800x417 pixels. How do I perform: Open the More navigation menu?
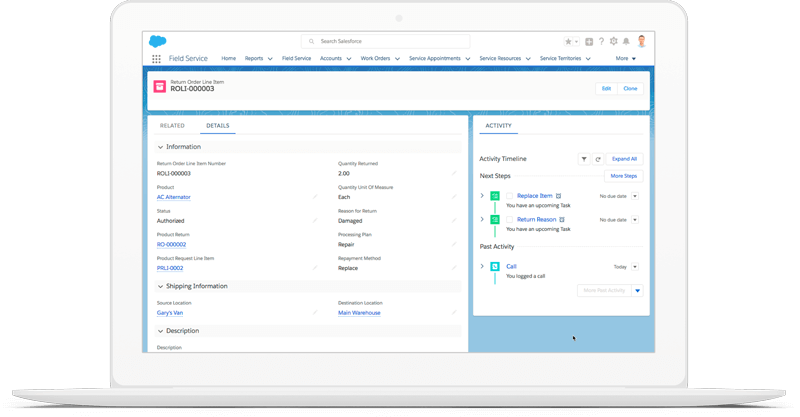coord(626,59)
